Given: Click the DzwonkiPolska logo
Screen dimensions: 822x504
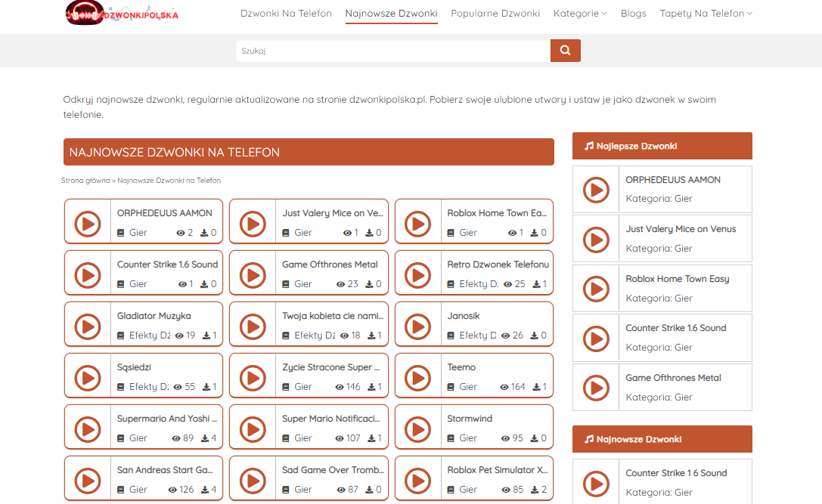Looking at the screenshot, I should point(122,13).
